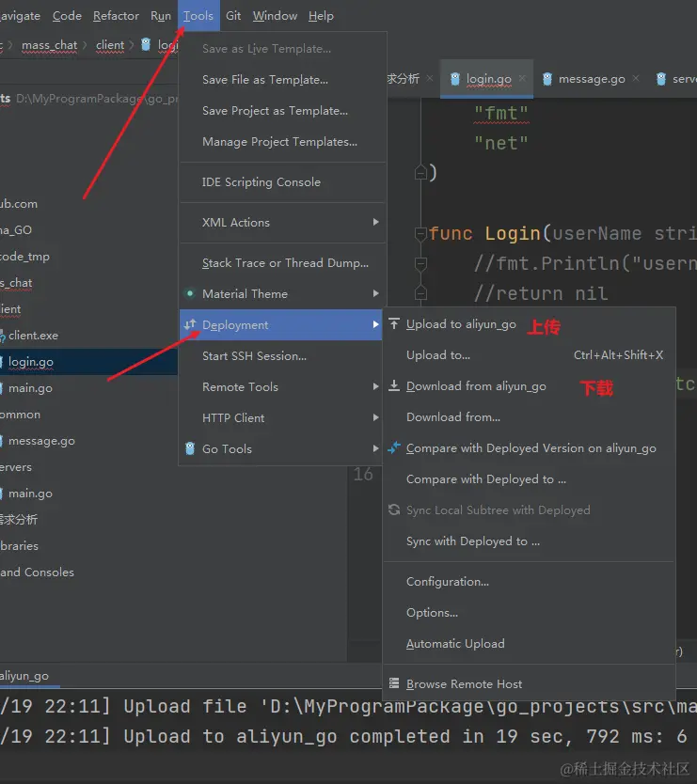Select main.go under servers folder
The image size is (697, 784).
click(x=30, y=494)
